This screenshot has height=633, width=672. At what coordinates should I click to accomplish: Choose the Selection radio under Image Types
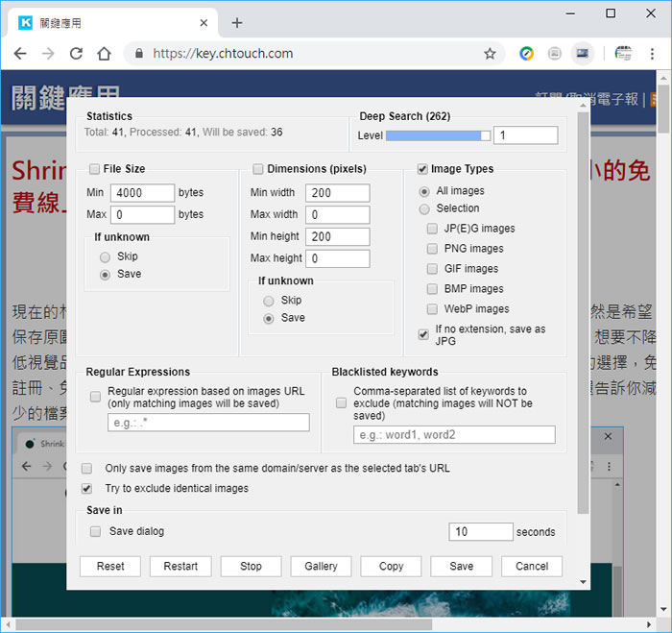(424, 208)
